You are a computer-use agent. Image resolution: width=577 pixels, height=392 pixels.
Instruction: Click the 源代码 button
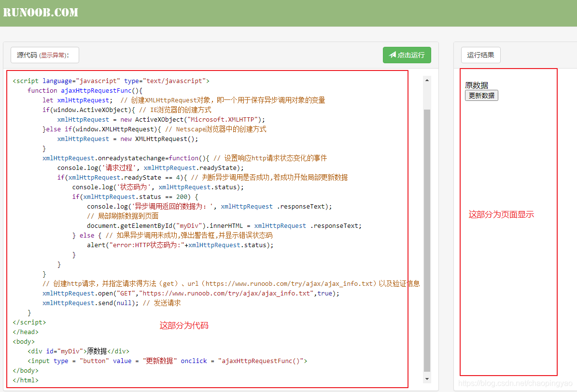(27, 55)
